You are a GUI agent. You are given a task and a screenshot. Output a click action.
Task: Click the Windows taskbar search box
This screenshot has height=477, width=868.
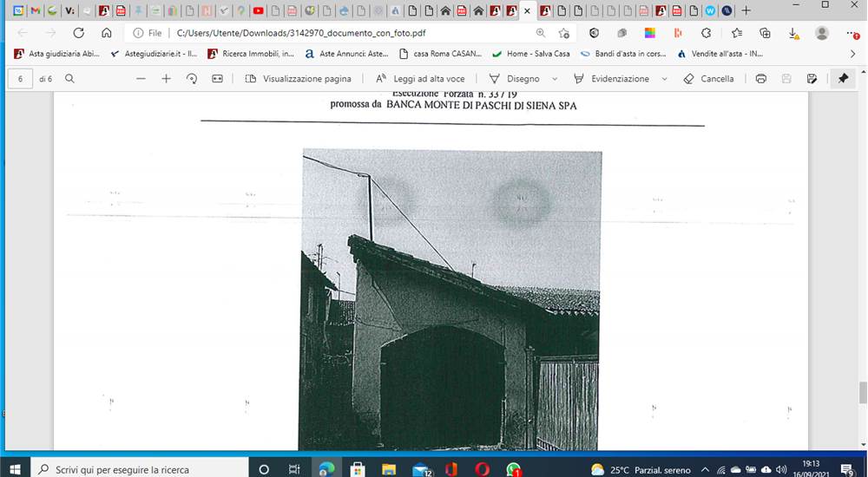click(x=140, y=469)
